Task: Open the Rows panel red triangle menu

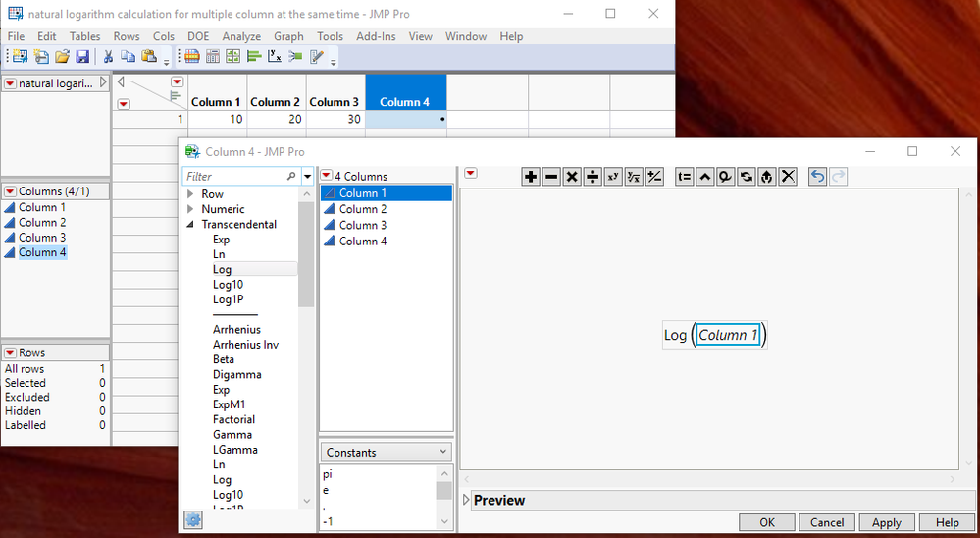Action: click(x=10, y=352)
